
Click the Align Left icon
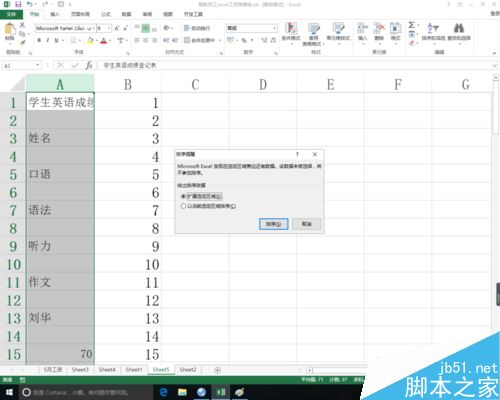click(137, 40)
